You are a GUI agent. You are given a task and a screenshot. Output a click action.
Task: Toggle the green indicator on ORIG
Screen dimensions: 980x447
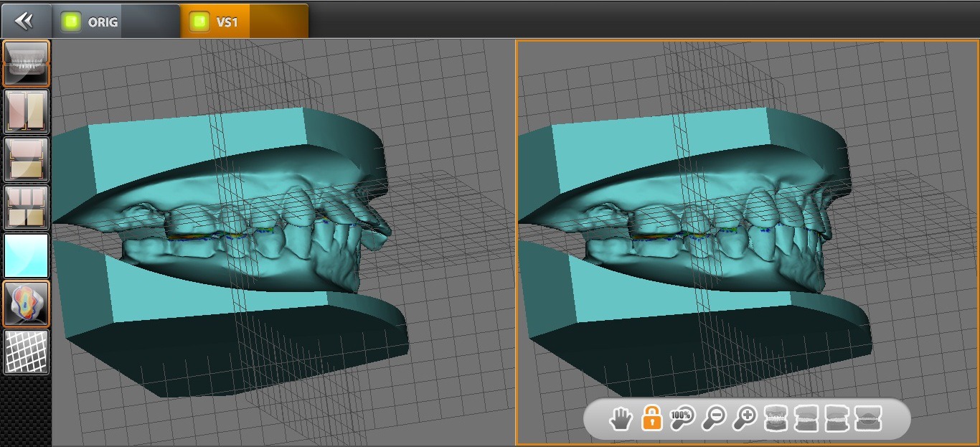(x=70, y=22)
